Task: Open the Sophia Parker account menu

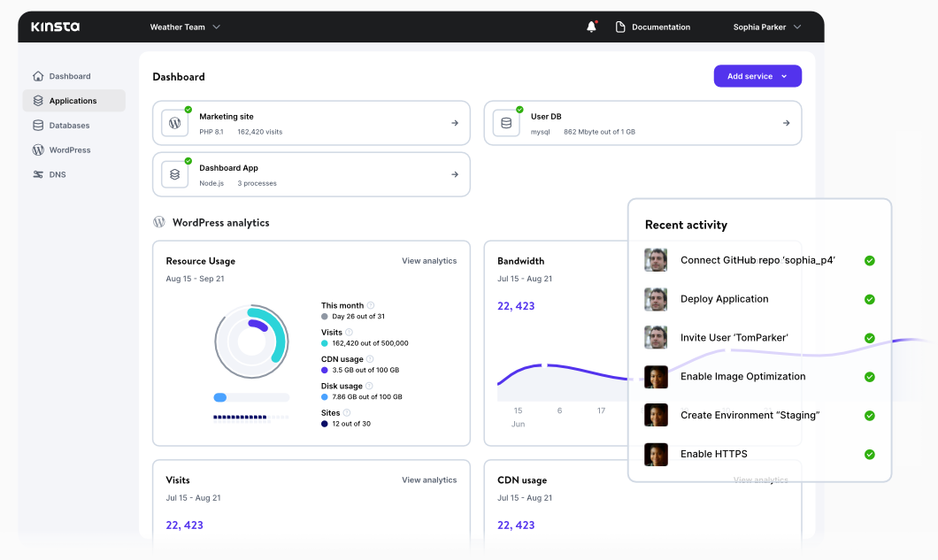Action: [766, 27]
